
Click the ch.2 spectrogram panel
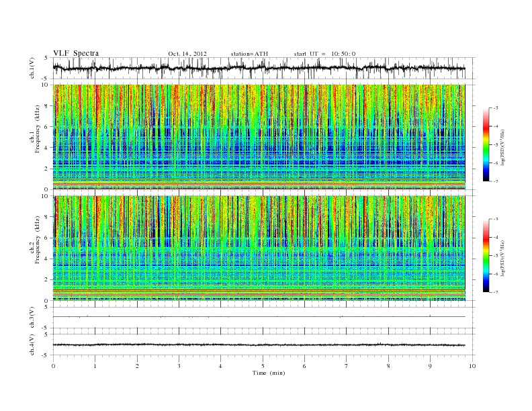(x=259, y=248)
